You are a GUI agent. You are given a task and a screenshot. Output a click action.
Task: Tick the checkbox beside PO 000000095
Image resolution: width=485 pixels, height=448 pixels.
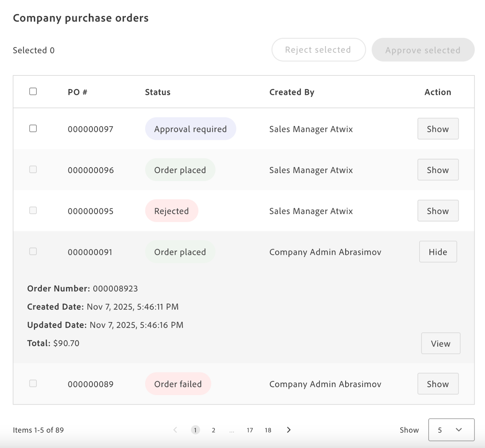(x=33, y=210)
